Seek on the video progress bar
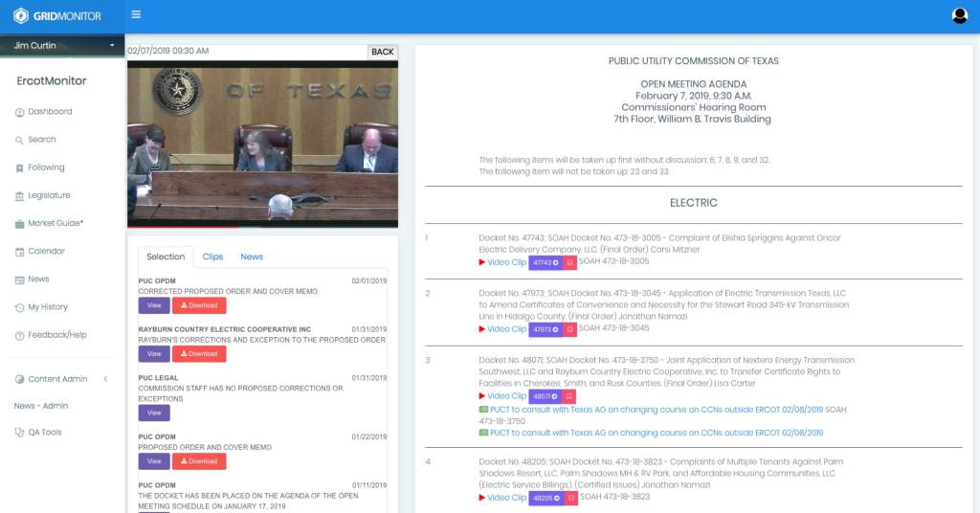Image resolution: width=980 pixels, height=513 pixels. tap(262, 226)
